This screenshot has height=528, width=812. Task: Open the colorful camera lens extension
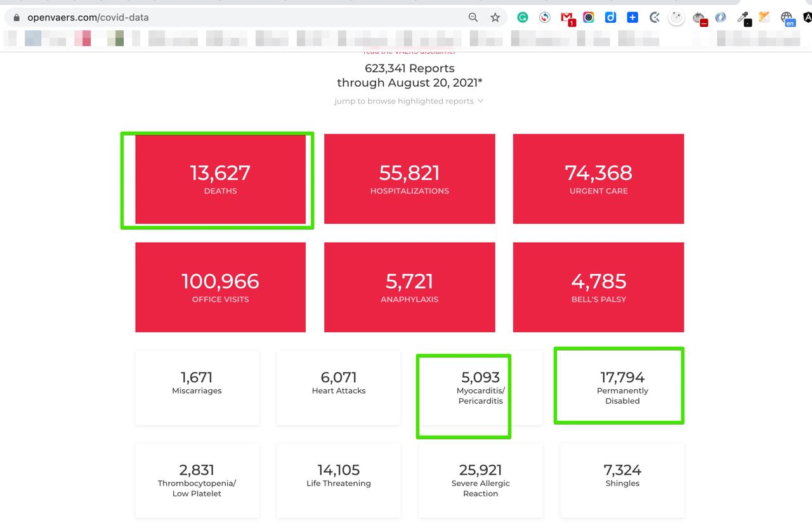(589, 18)
